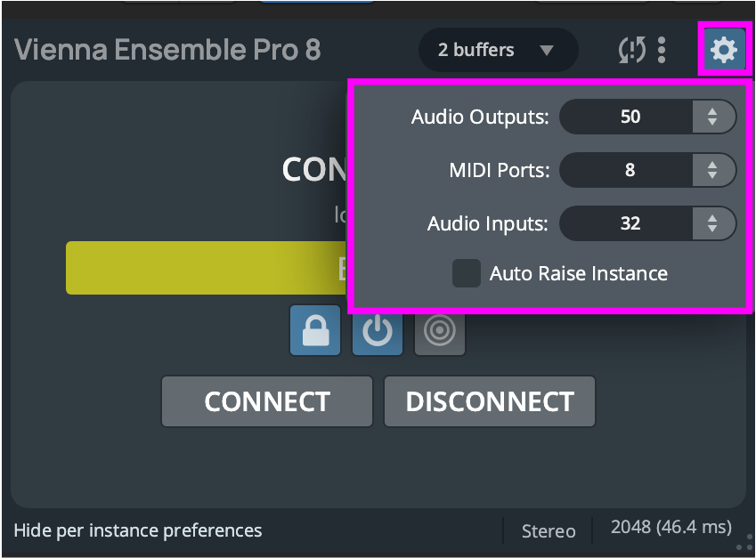
Task: Click the Audio Inputs stepper arrows
Action: click(712, 223)
